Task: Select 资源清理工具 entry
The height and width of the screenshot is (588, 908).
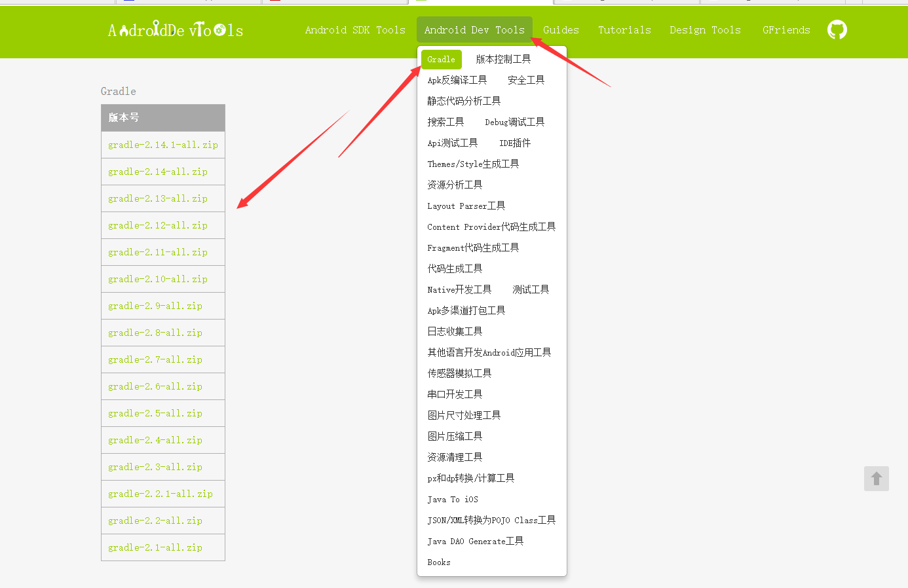Action: pos(455,458)
